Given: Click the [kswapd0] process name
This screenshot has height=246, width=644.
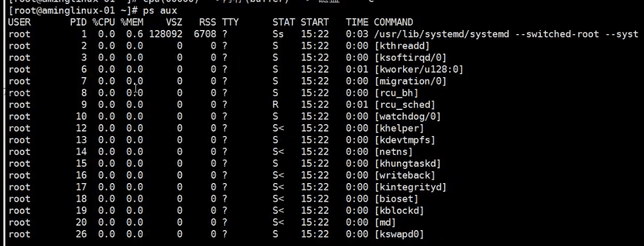Looking at the screenshot, I should pyautogui.click(x=399, y=234).
